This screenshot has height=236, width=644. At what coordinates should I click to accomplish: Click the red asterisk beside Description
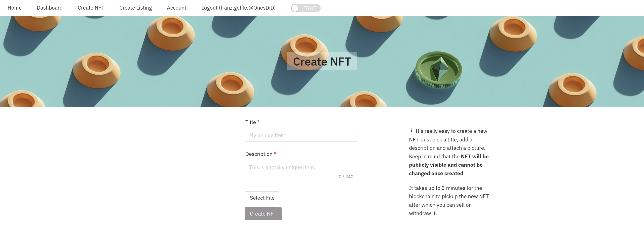click(275, 153)
